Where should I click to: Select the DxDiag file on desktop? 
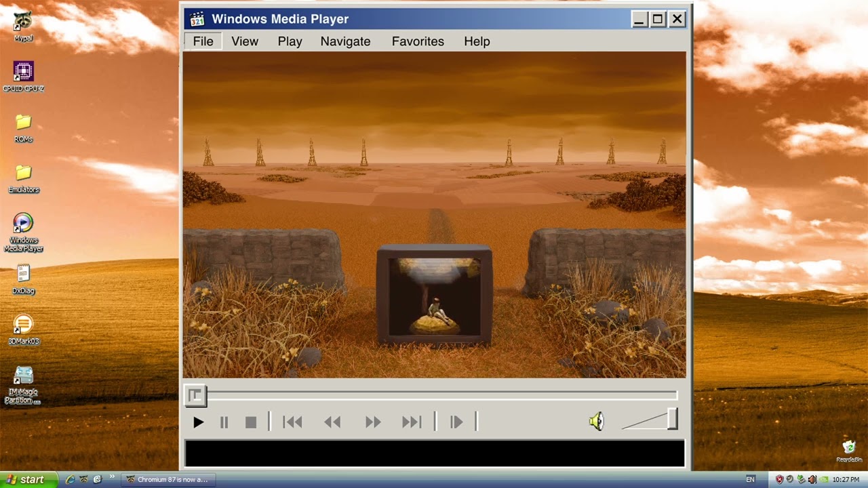pyautogui.click(x=24, y=279)
